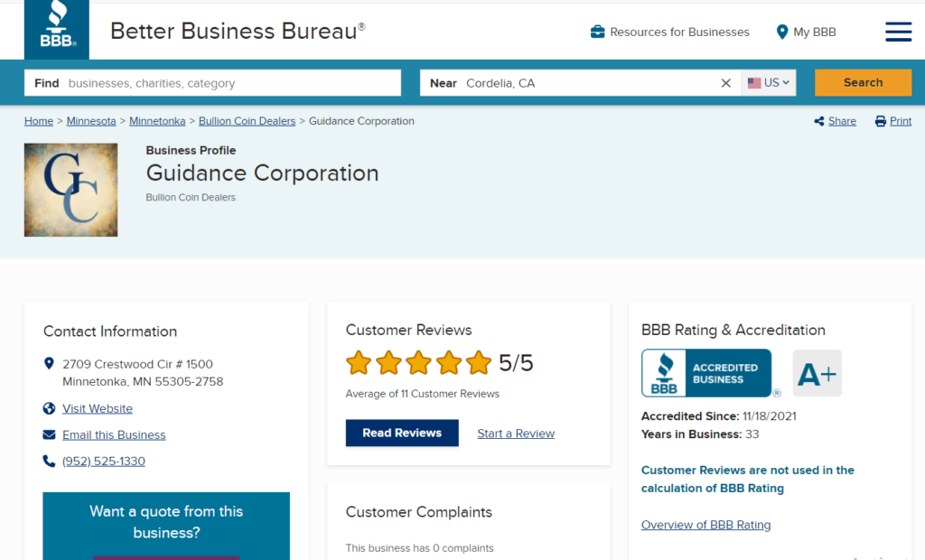Click the globe icon beside Visit Website
The image size is (925, 560).
point(49,408)
